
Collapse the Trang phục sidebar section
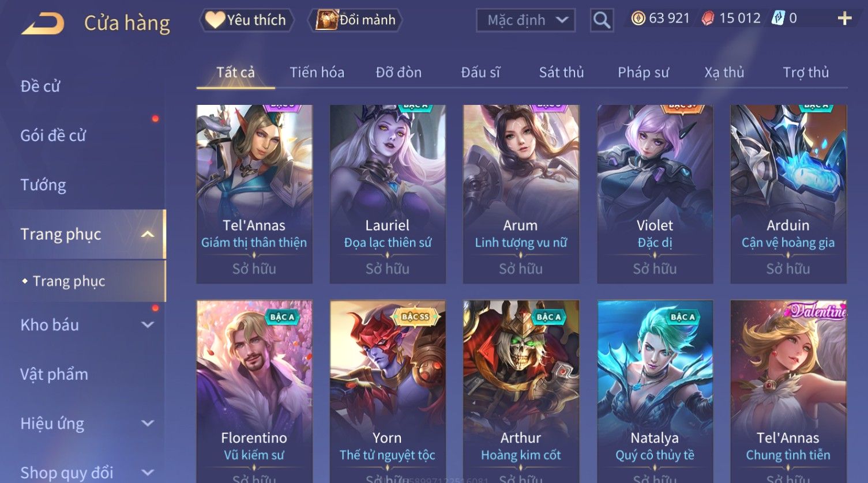coord(148,234)
